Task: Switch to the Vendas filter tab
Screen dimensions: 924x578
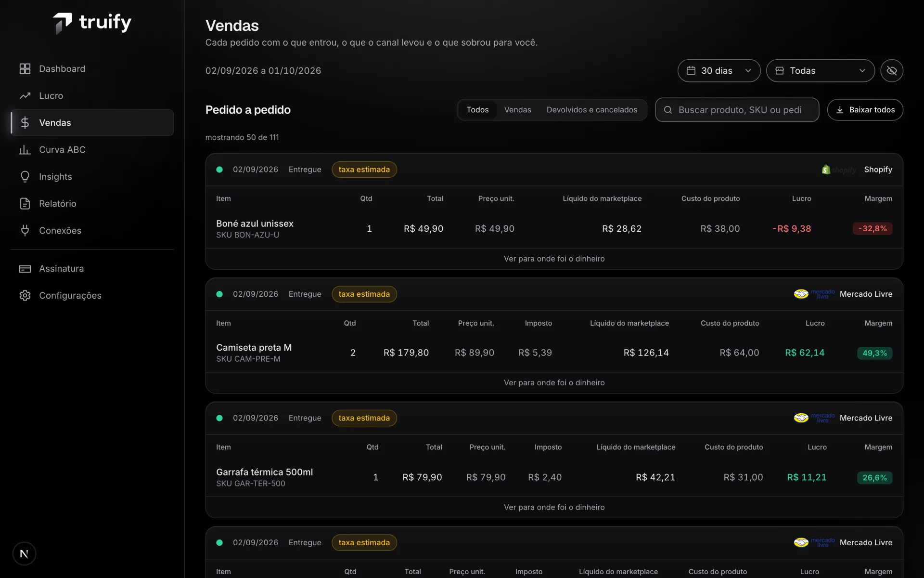Action: coord(518,110)
